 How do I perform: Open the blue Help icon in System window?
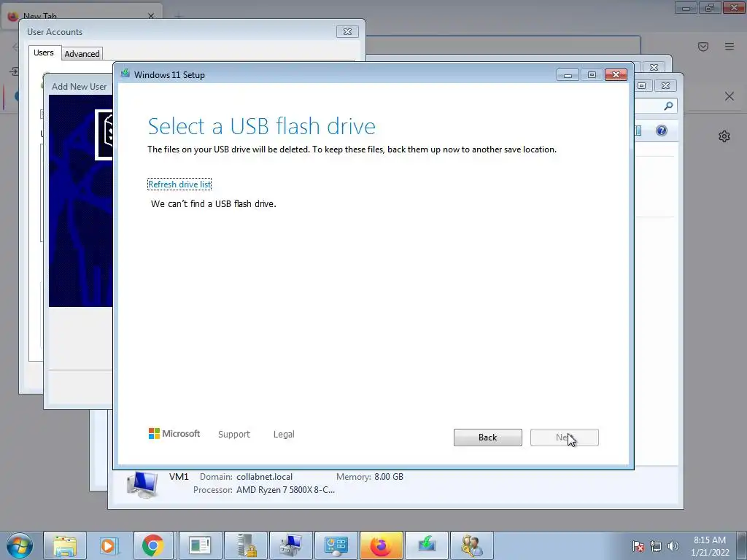(661, 131)
